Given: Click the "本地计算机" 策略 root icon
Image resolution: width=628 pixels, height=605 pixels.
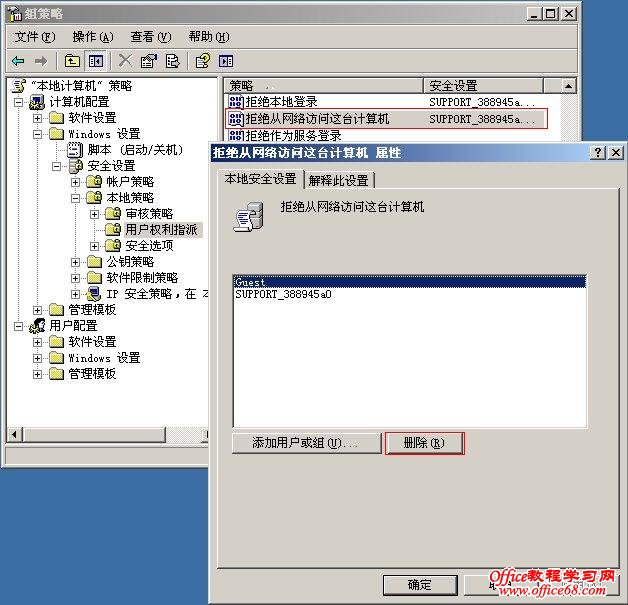Looking at the screenshot, I should (18, 85).
